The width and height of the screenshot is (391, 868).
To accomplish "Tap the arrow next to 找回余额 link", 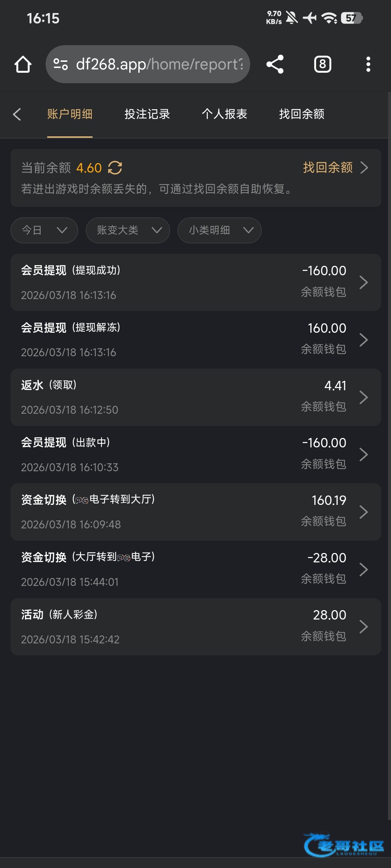I will [x=364, y=168].
